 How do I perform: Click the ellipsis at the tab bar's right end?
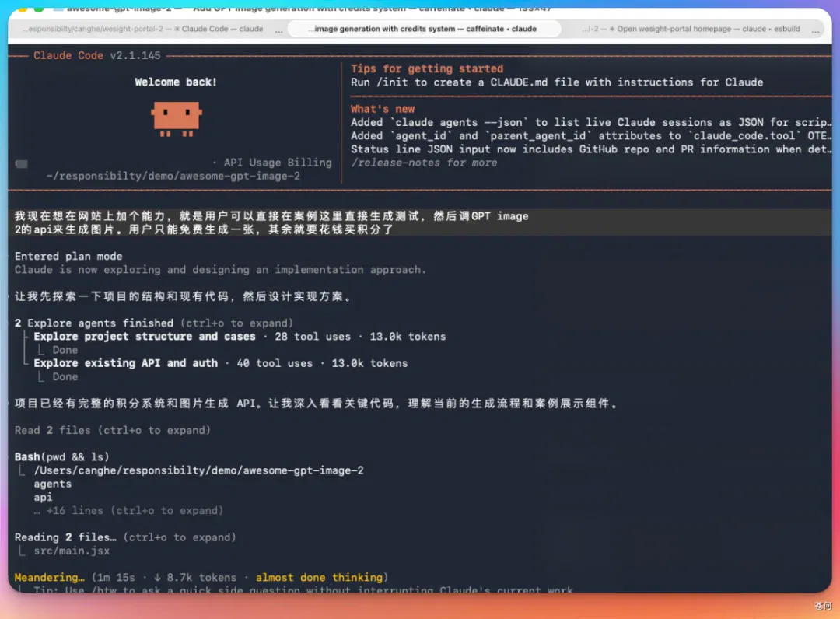tap(815, 30)
